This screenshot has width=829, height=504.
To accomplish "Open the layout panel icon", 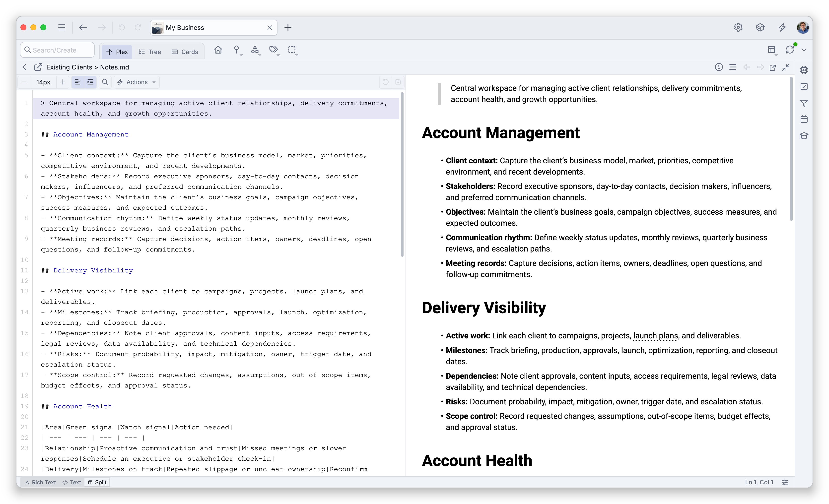I will click(x=772, y=50).
